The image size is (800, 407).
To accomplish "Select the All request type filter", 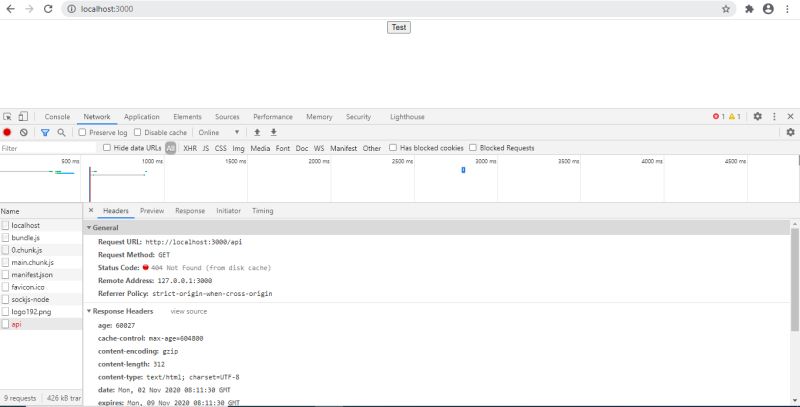I will click(170, 148).
